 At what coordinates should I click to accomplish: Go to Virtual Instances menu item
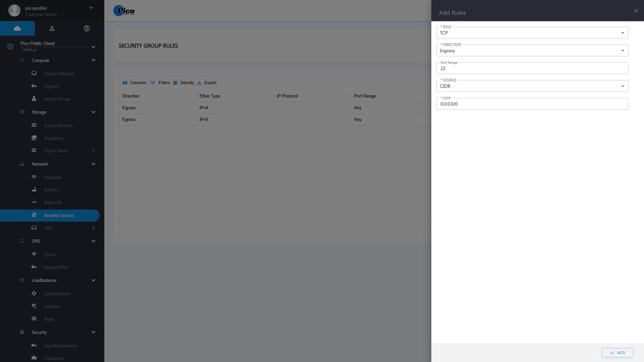(59, 73)
